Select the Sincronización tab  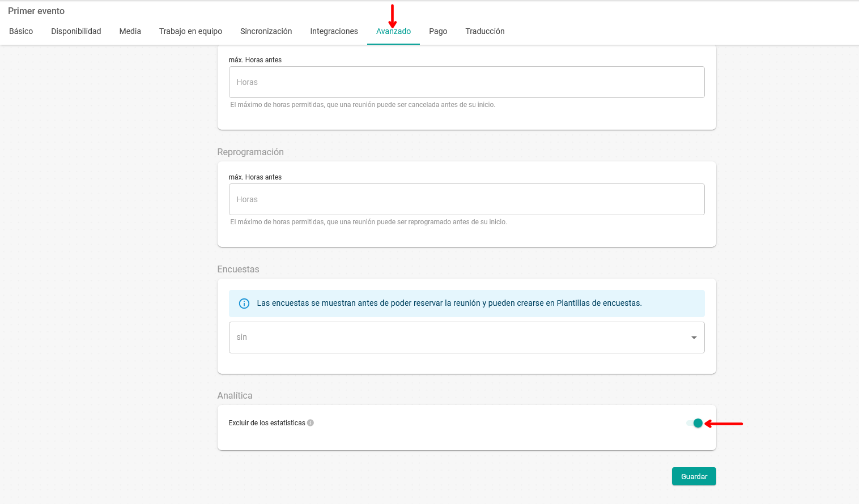[266, 31]
